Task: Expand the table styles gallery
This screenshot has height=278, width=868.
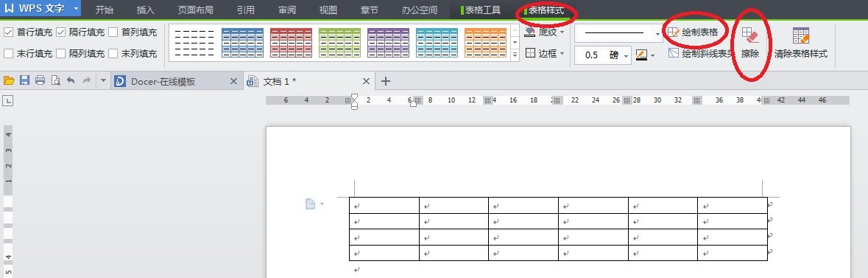Action: click(x=515, y=55)
